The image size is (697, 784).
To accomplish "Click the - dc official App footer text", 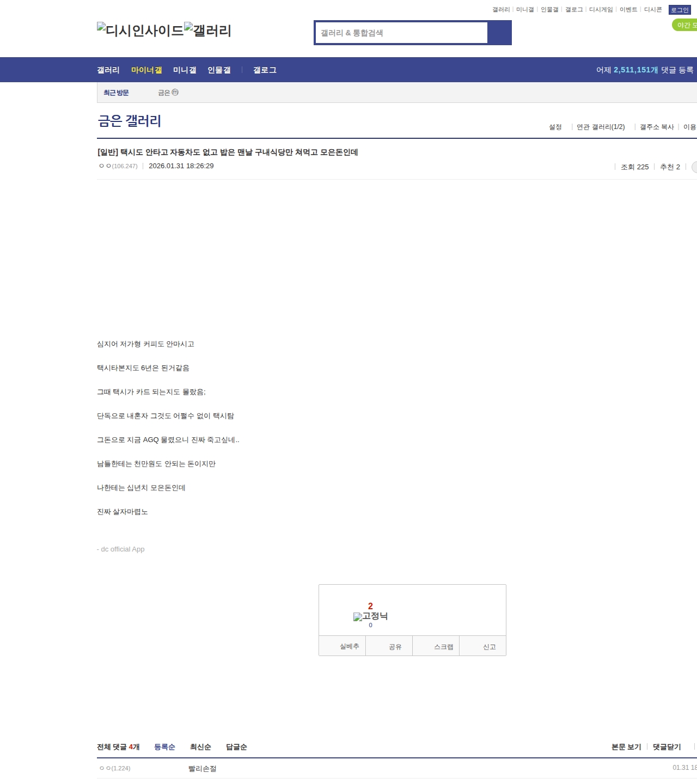I will pyautogui.click(x=121, y=549).
